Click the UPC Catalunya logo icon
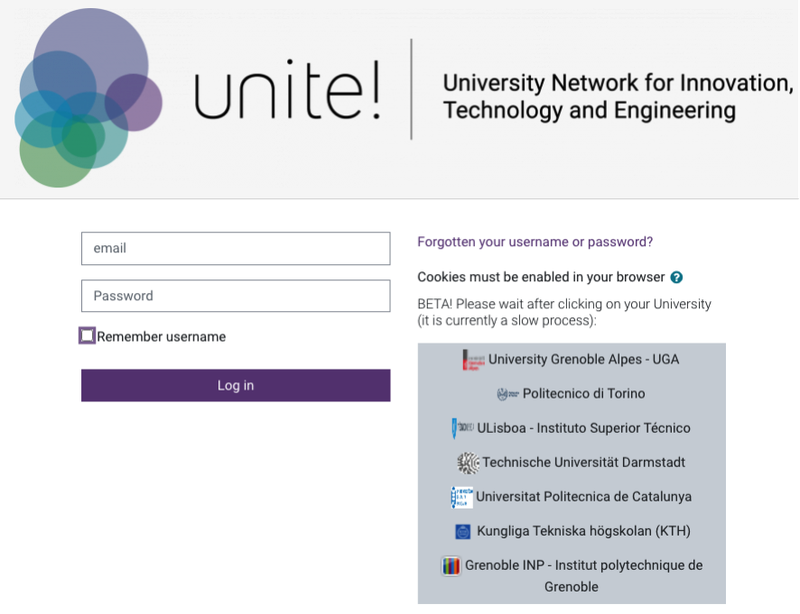 tap(462, 497)
